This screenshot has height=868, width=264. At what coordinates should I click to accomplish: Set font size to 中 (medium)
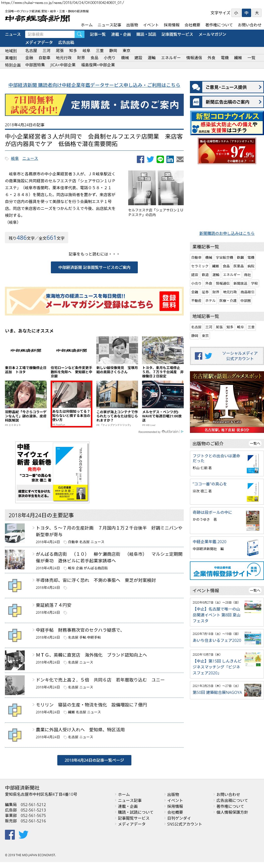point(246,13)
